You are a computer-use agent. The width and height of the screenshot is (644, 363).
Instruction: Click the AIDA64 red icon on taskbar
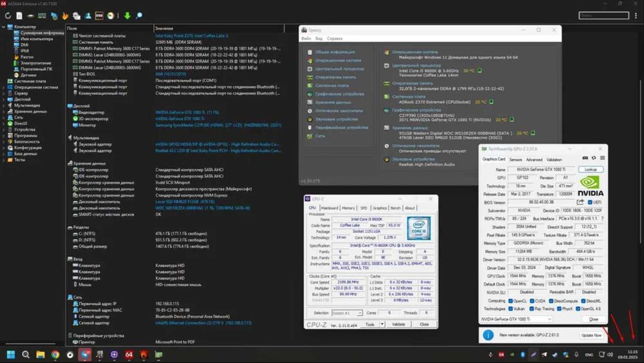(129, 355)
